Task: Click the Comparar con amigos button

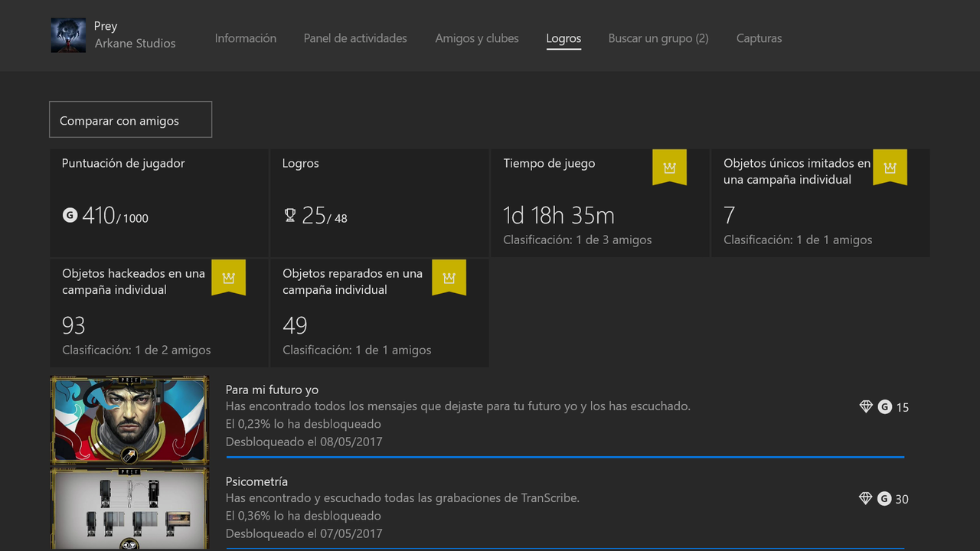Action: [x=130, y=120]
